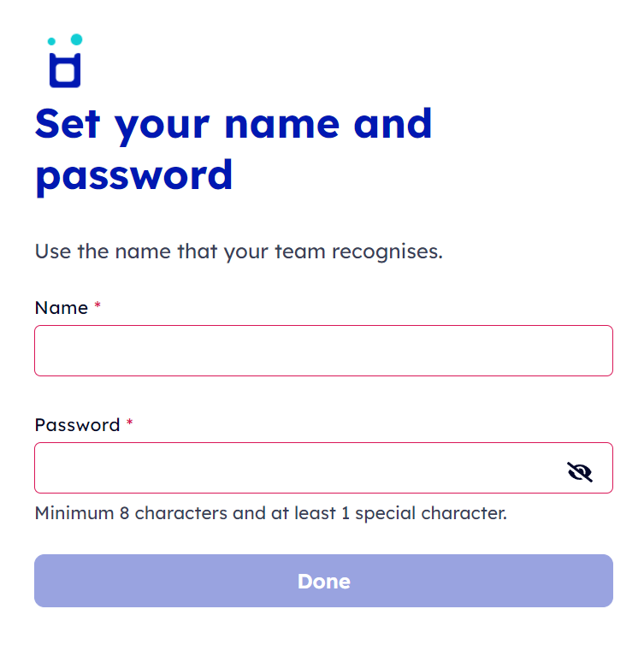Click the red asterisk beside the Password label
This screenshot has width=644, height=668.
[x=130, y=423]
